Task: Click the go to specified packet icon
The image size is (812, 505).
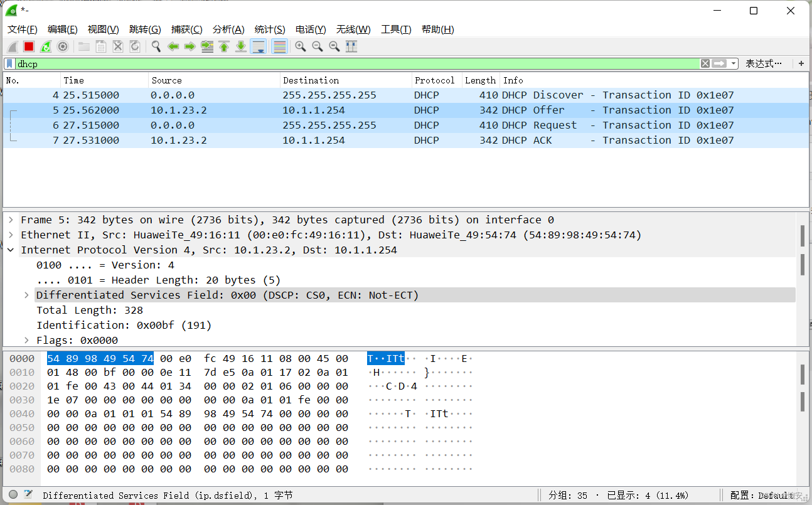Action: click(207, 46)
